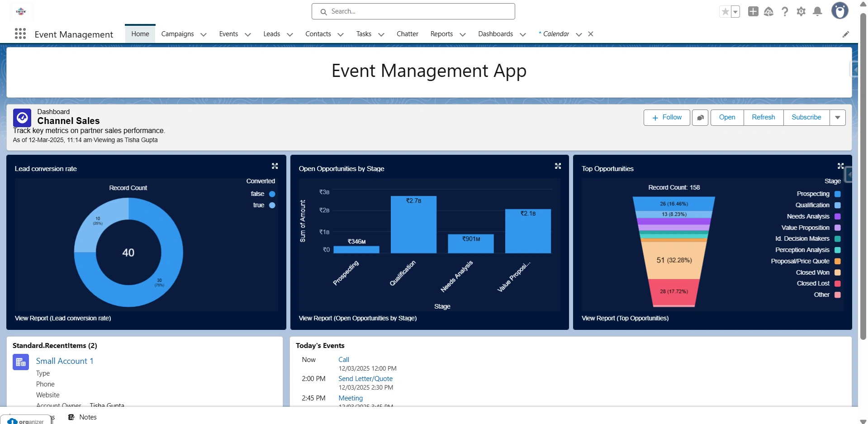Click the global quick-create plus icon
The image size is (868, 424).
[x=753, y=11]
